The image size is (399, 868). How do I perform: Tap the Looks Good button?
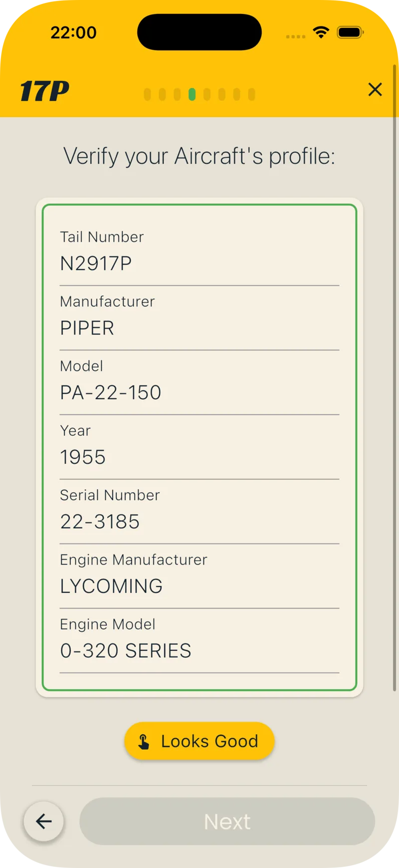pos(199,741)
